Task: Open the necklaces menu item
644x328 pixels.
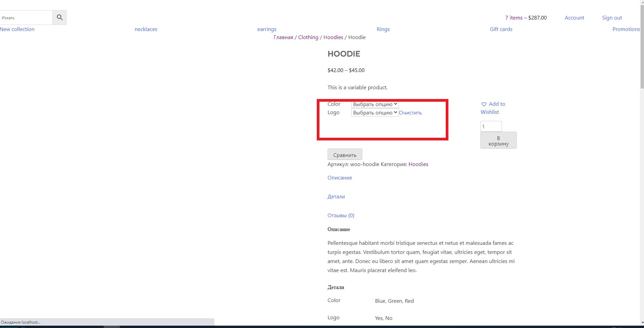Action: tap(146, 29)
